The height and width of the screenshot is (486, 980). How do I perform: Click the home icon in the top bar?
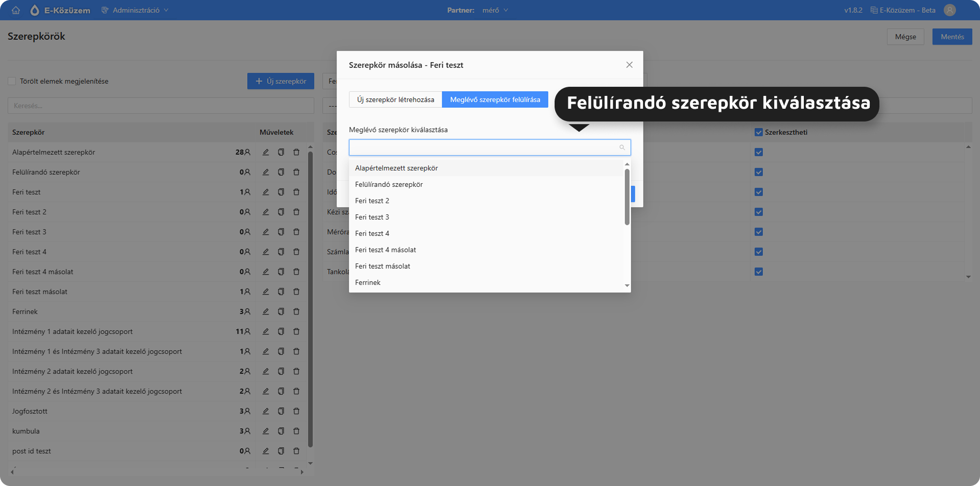click(x=16, y=10)
